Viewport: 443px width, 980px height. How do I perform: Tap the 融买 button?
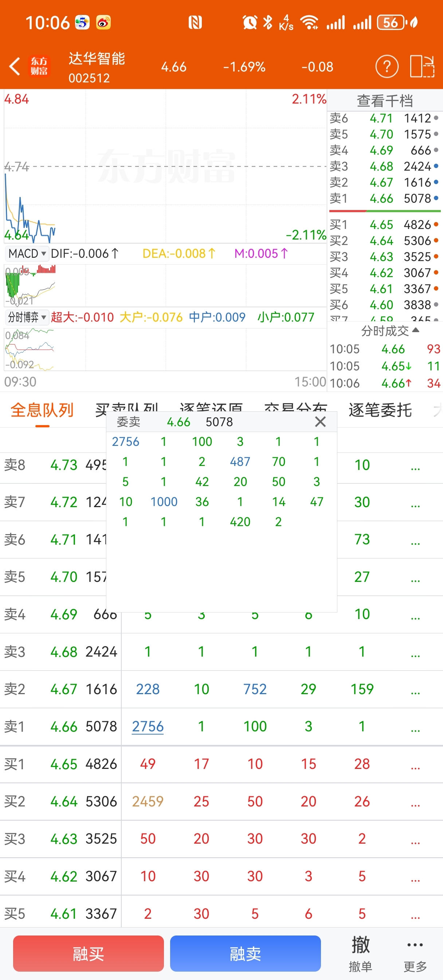tap(88, 953)
